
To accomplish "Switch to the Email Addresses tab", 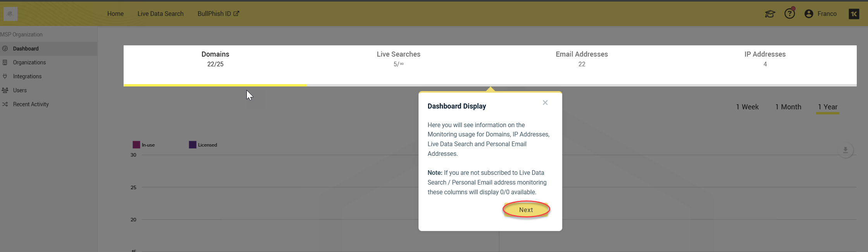I will pyautogui.click(x=582, y=59).
